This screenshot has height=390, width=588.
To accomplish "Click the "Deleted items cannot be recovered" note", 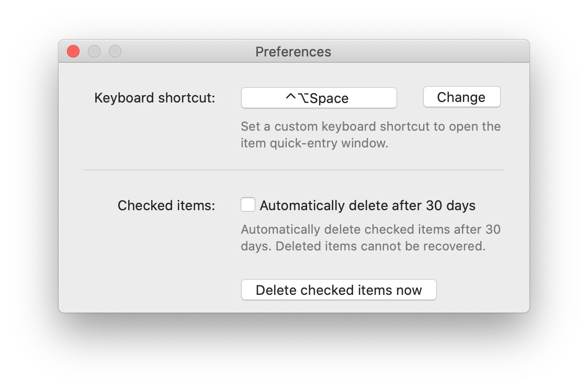I will point(380,246).
